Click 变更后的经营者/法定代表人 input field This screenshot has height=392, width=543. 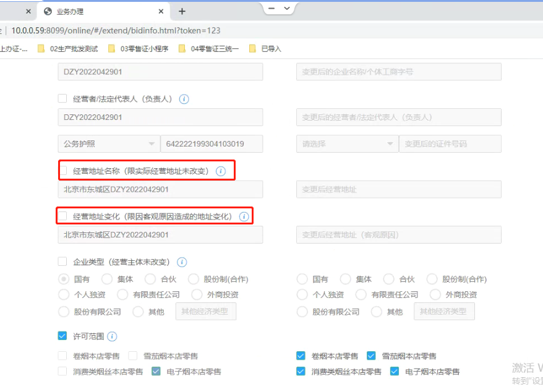click(x=399, y=117)
